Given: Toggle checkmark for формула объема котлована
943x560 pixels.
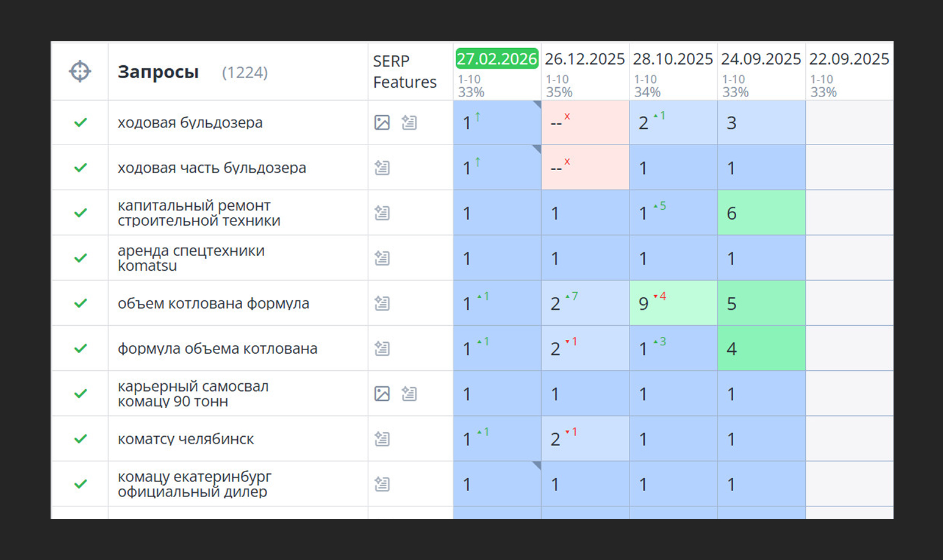Looking at the screenshot, I should [81, 348].
